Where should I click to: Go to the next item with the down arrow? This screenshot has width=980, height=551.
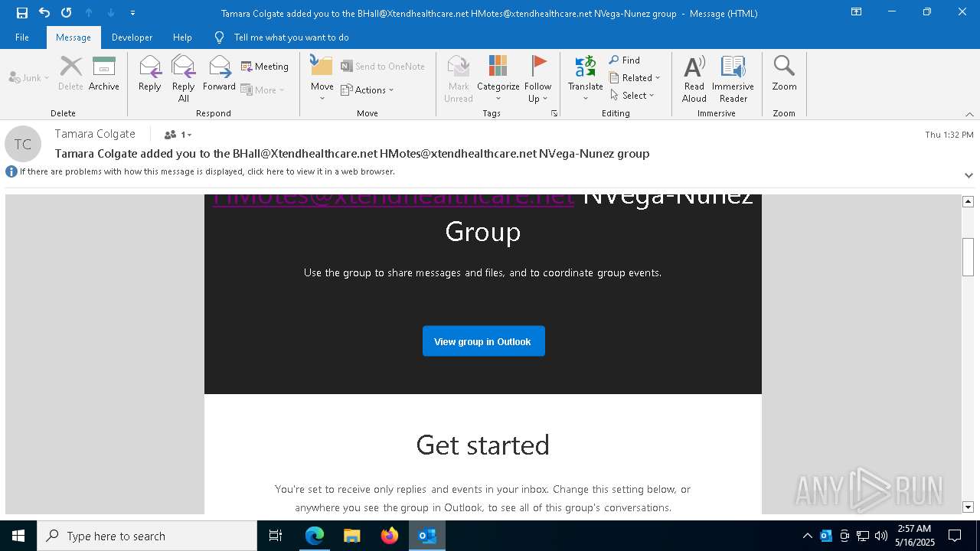[111, 13]
